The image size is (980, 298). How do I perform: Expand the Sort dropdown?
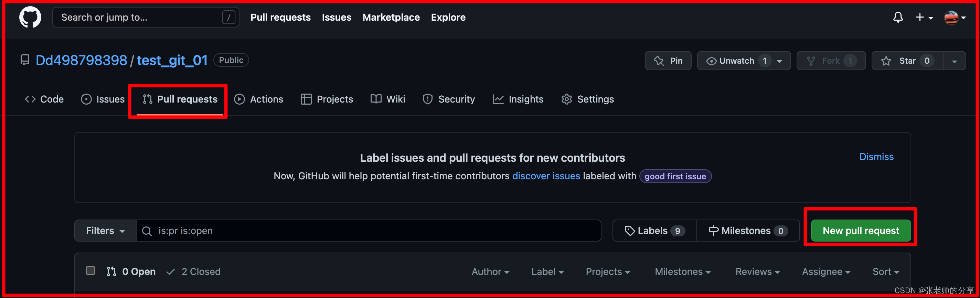click(885, 272)
